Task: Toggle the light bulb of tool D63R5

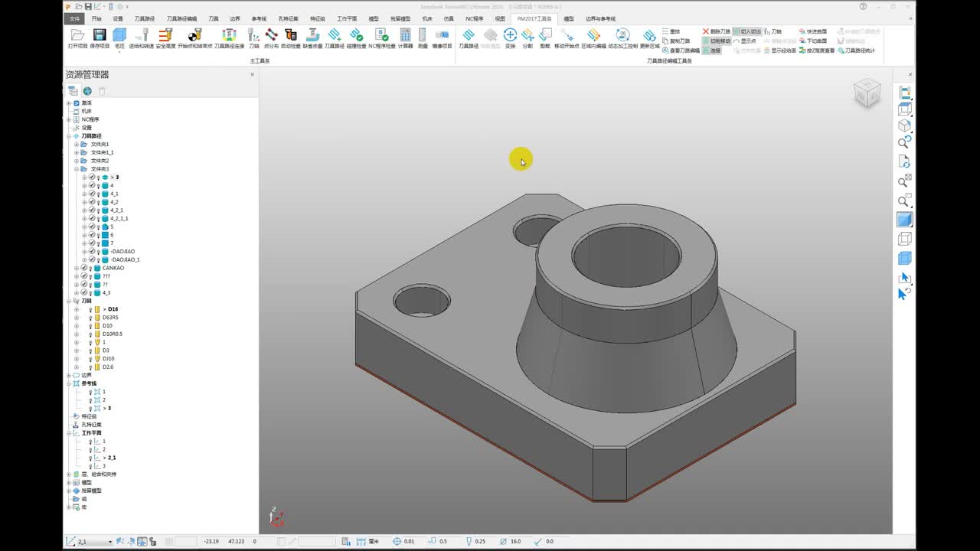Action: [90, 318]
